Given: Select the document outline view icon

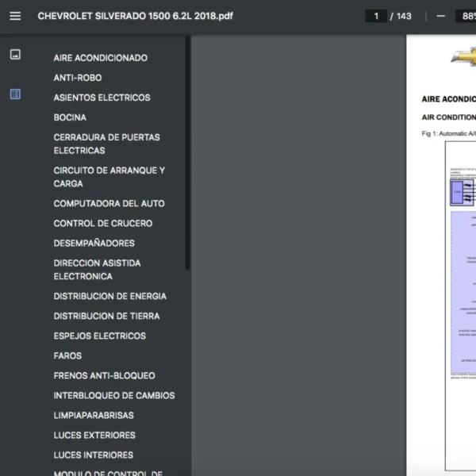Looking at the screenshot, I should (x=15, y=94).
